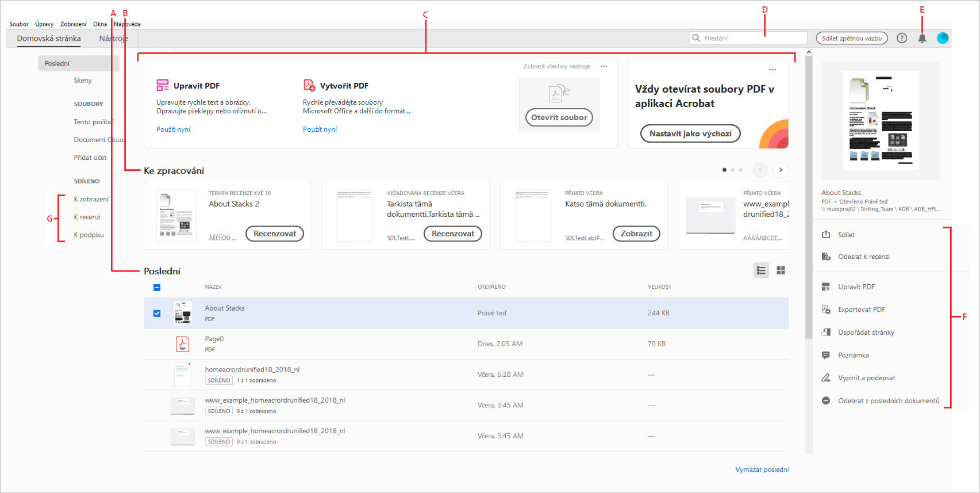Click Přidat účet in the sidebar
980x493 pixels.
pyautogui.click(x=90, y=158)
